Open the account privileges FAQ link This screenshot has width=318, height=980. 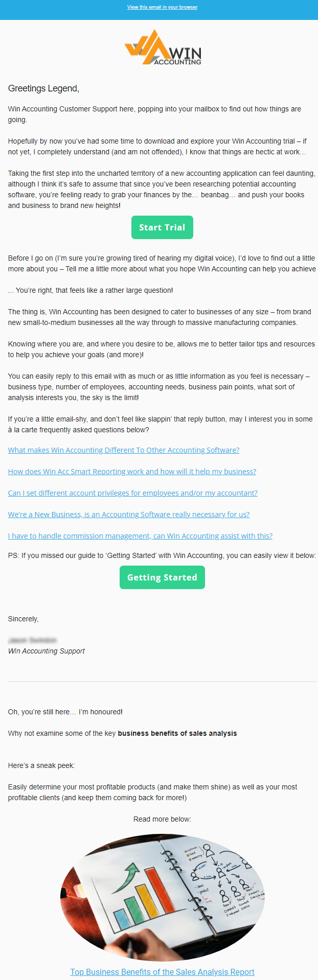click(x=132, y=493)
